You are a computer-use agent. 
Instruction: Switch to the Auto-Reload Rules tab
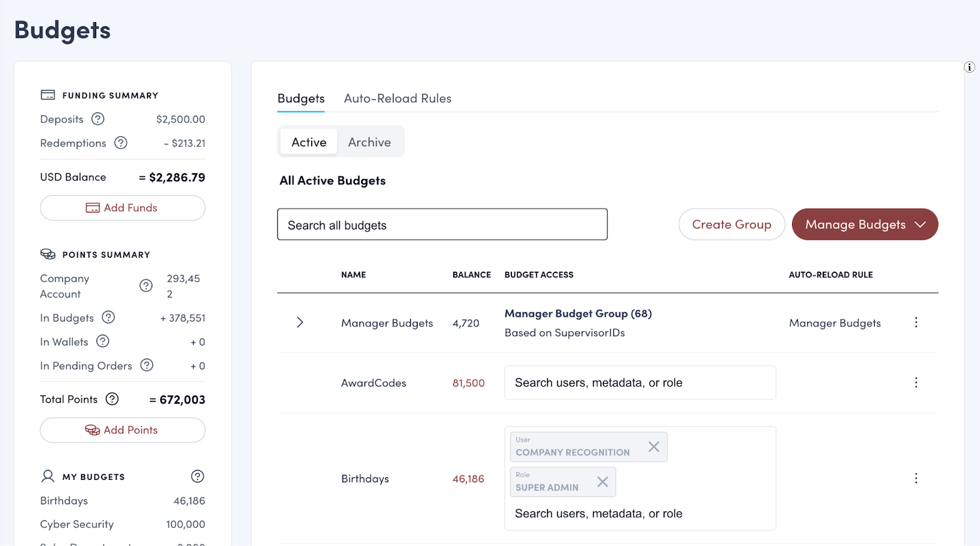point(398,99)
